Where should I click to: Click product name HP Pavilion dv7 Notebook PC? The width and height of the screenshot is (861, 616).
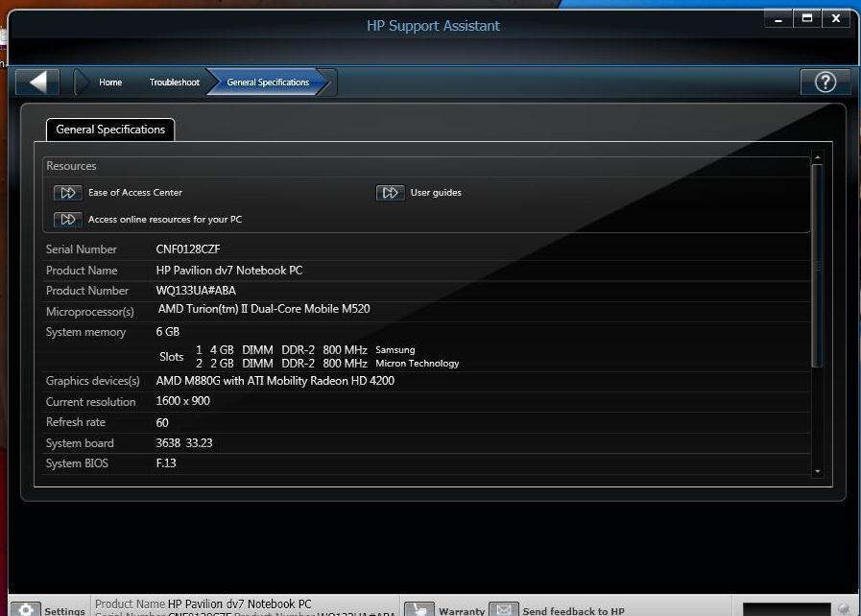click(x=229, y=271)
